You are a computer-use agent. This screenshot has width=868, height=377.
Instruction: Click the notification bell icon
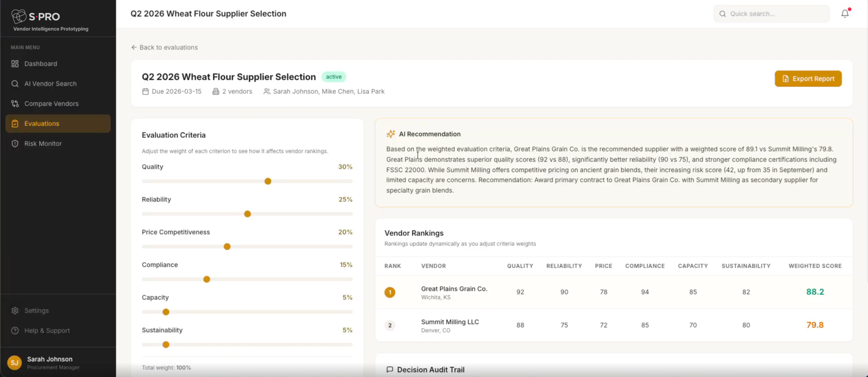coord(845,14)
